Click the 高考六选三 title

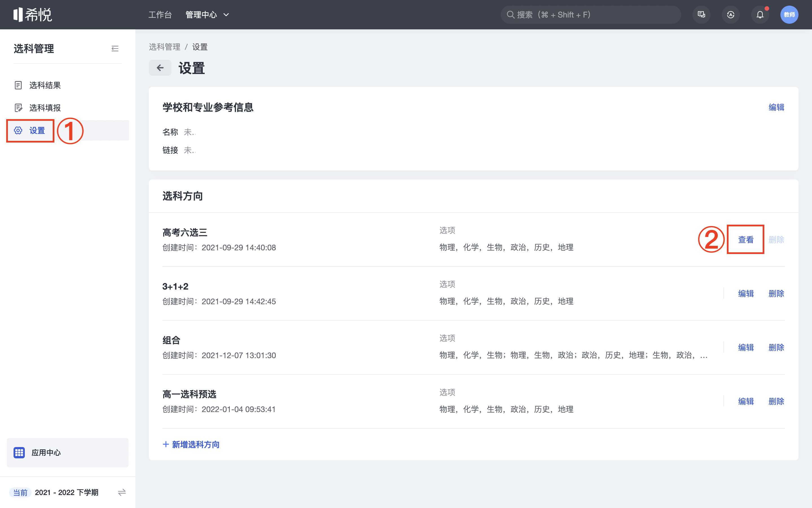(185, 233)
